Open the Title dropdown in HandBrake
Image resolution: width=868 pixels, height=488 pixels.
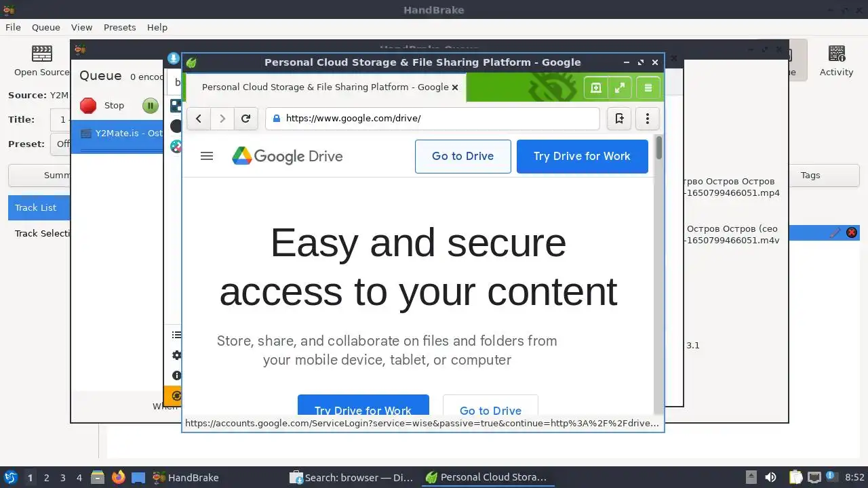click(60, 120)
